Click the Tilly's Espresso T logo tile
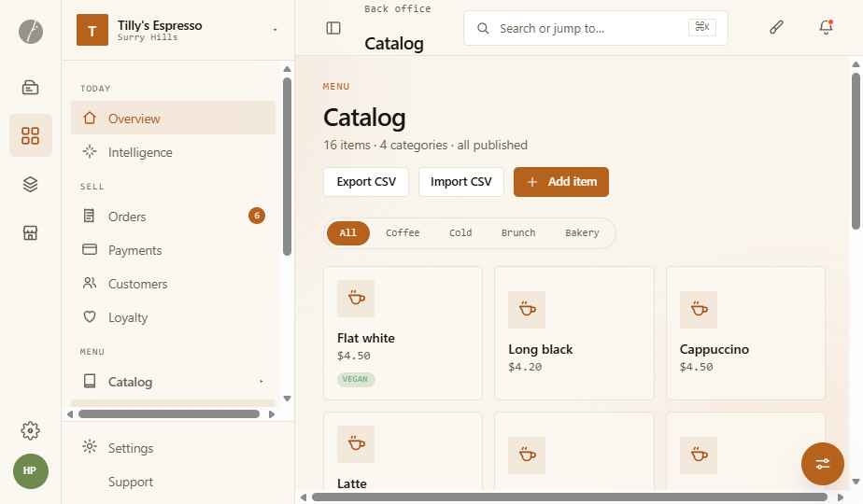This screenshot has width=863, height=504. tap(92, 30)
